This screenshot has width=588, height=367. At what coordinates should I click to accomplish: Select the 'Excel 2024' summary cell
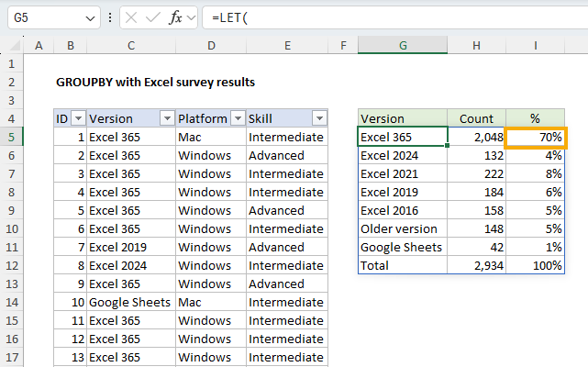click(x=403, y=155)
